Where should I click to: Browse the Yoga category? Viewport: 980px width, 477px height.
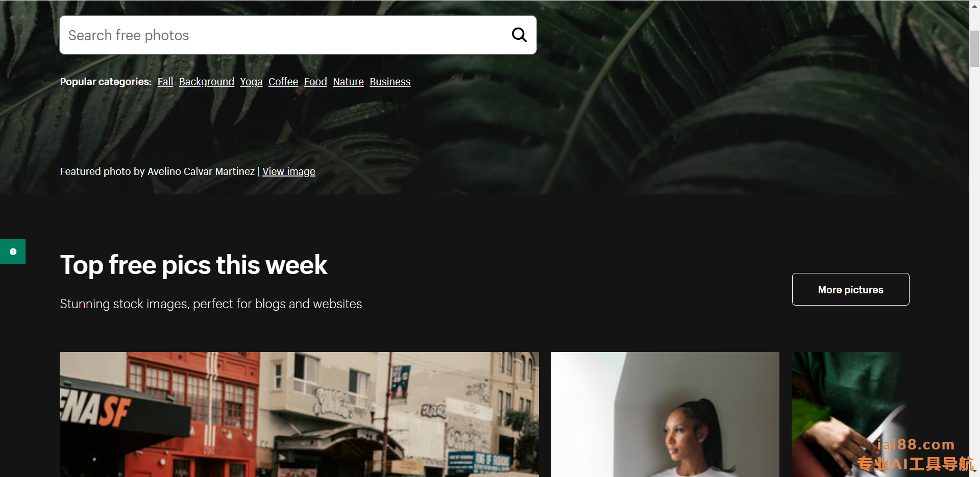tap(251, 82)
